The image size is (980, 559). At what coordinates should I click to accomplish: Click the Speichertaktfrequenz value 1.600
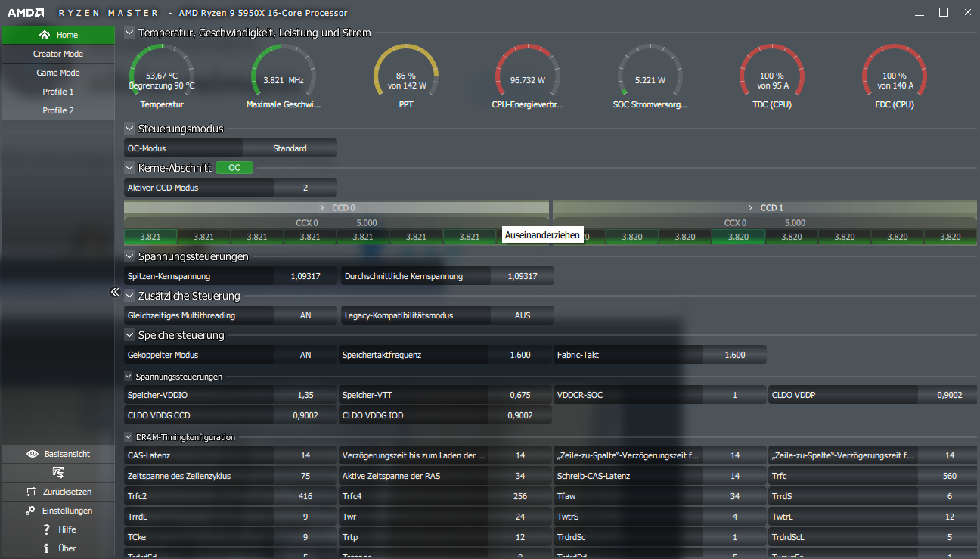[x=520, y=355]
